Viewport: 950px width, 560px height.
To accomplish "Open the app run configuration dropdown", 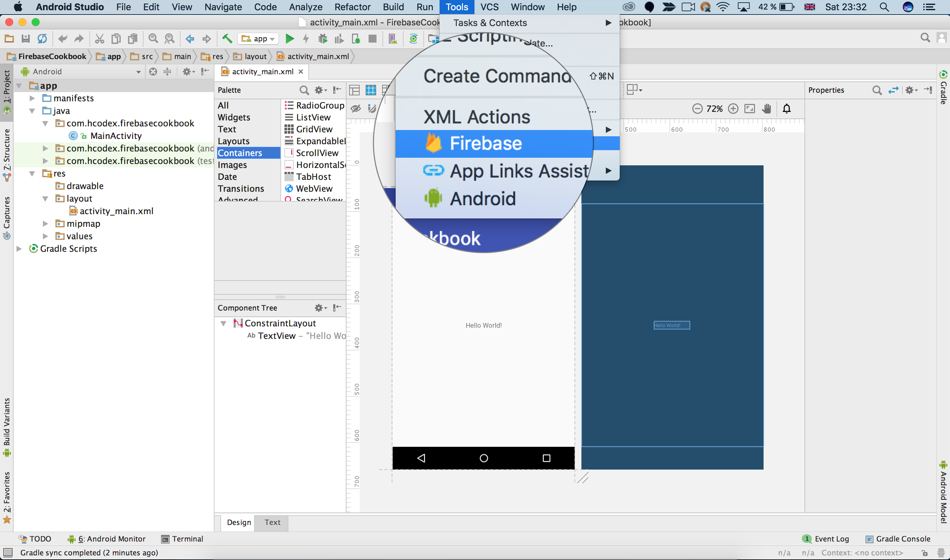I will click(x=258, y=39).
